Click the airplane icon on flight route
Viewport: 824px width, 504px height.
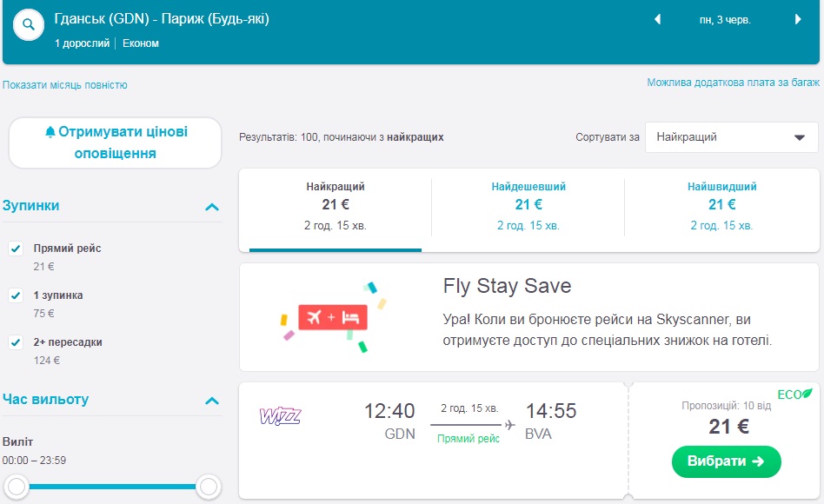509,424
